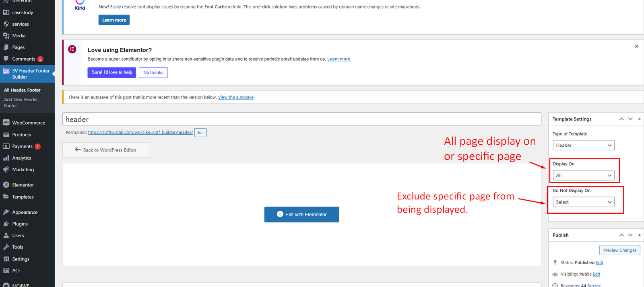Open the Products menu item

coord(21,135)
